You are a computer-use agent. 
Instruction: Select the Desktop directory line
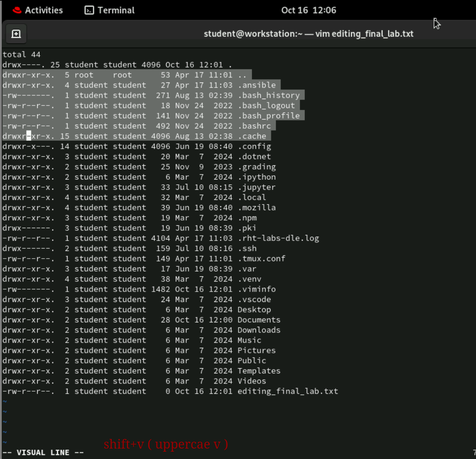[254, 310]
